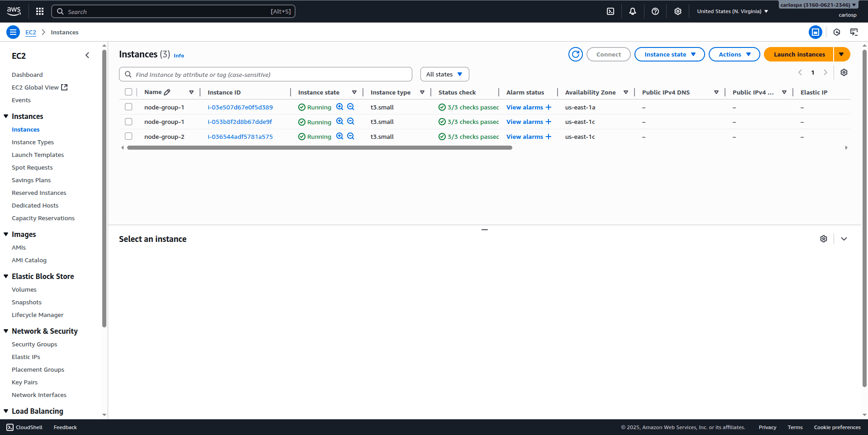Open table preferences gear icon

pyautogui.click(x=844, y=72)
